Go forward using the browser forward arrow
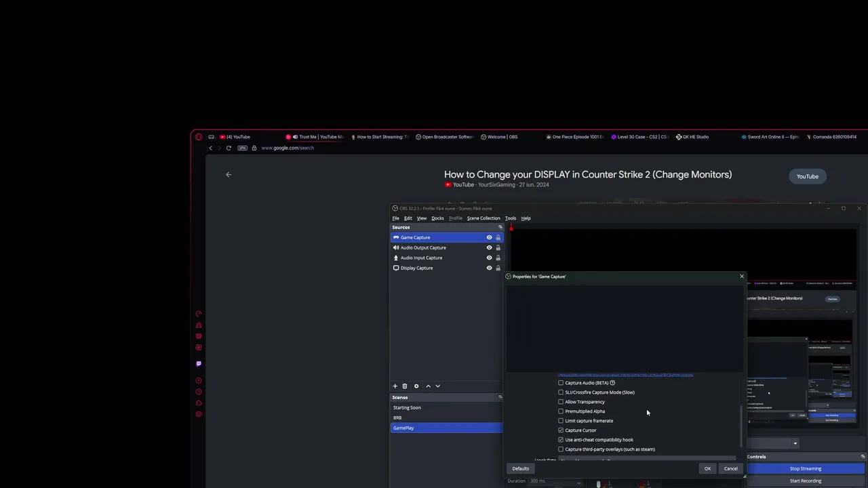 pos(219,148)
